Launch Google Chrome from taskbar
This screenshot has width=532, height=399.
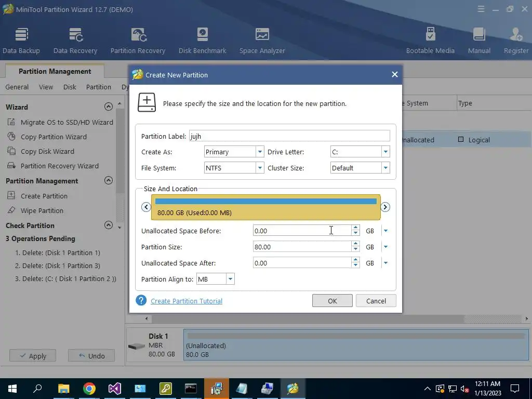89,389
